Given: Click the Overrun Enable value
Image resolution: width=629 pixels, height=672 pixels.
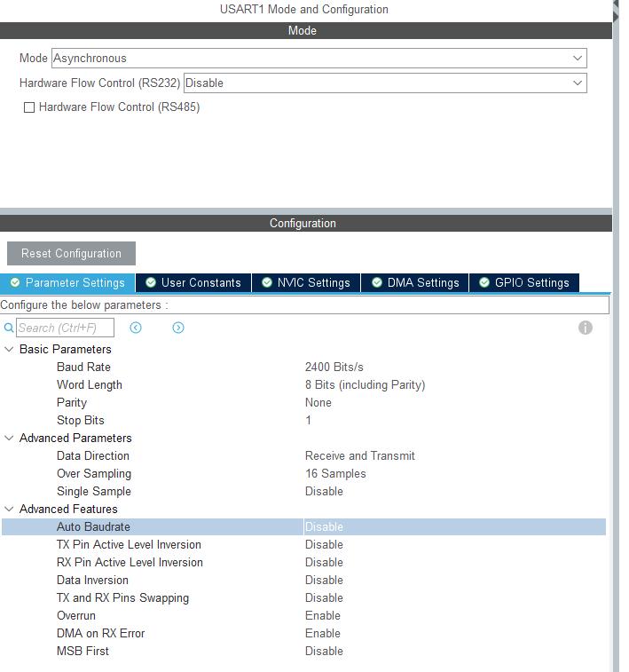Looking at the screenshot, I should [x=322, y=616].
